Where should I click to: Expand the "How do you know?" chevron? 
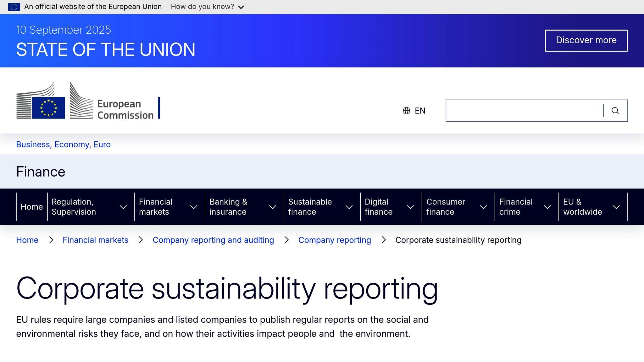tap(241, 7)
